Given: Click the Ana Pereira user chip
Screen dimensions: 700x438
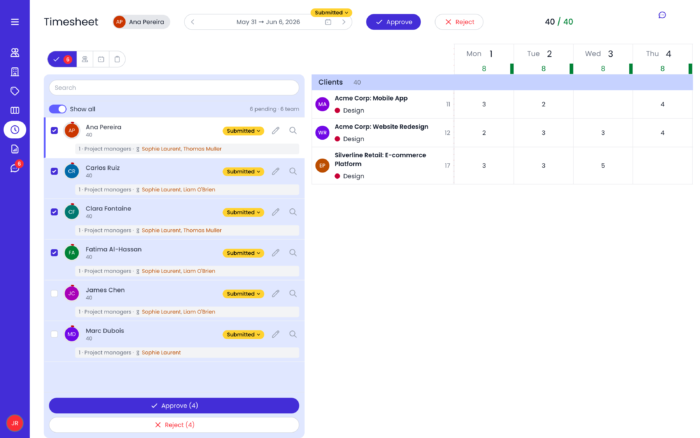Looking at the screenshot, I should point(141,22).
